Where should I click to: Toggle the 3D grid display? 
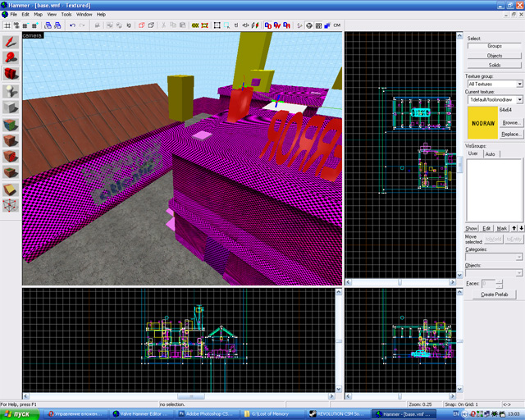click(16, 25)
